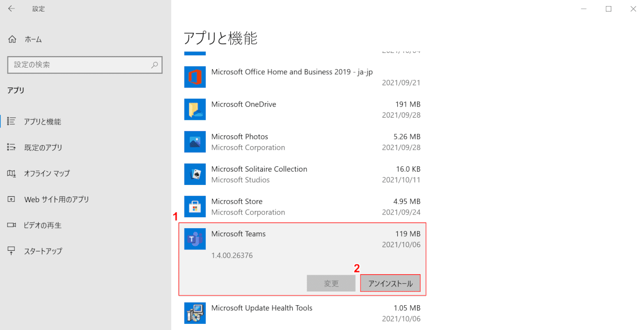
Task: Select the Microsoft OneDrive name text
Action: point(244,104)
